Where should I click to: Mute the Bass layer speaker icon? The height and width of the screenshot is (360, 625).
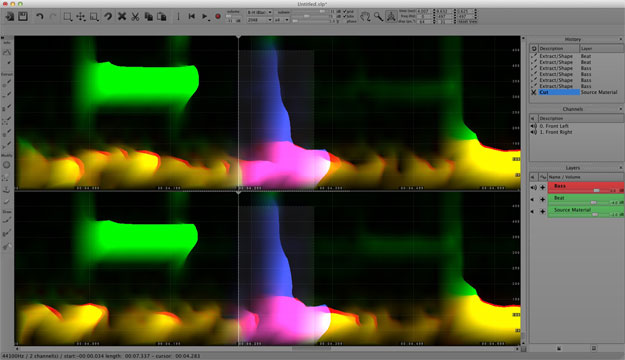(x=533, y=187)
